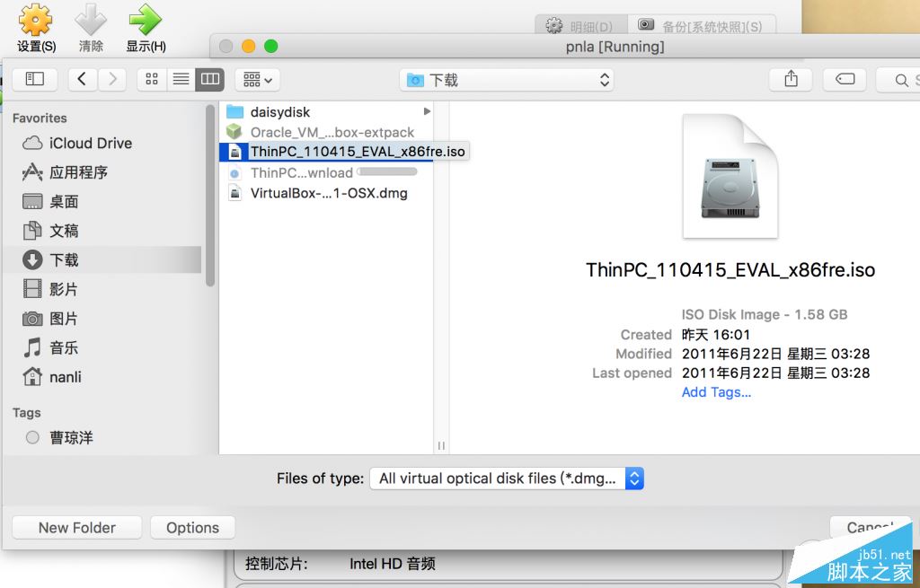Go back to previous folder
This screenshot has width=920, height=588.
tap(82, 79)
